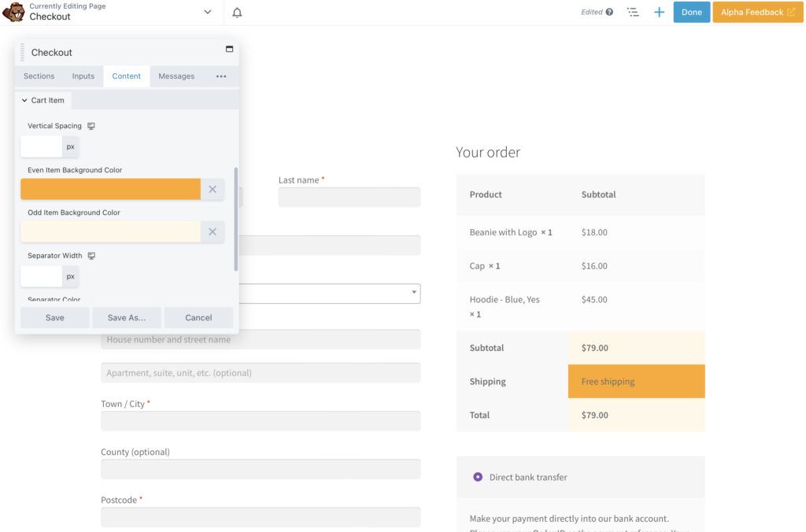Open the country dropdown in the billing form
Viewport: 806px width, 532px height.
click(415, 293)
